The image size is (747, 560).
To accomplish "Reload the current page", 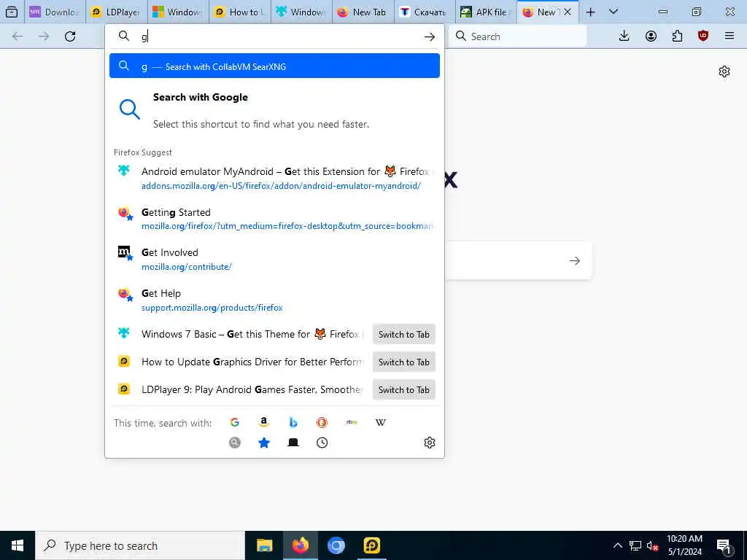I will (70, 36).
